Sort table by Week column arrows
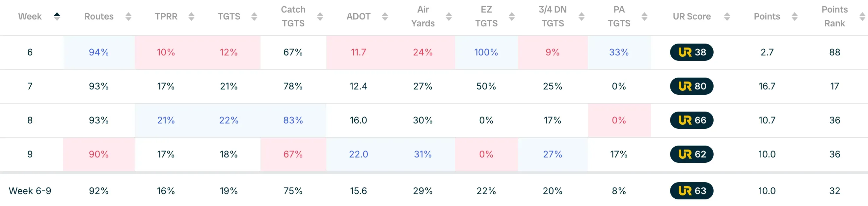868x206 pixels. 57,16
